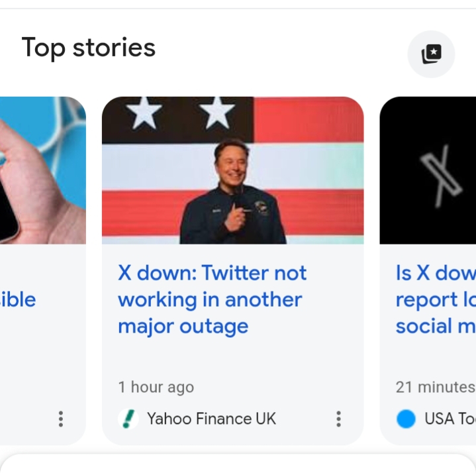Click the "21 minutes" timestamp
The width and height of the screenshot is (476, 473).
435,387
